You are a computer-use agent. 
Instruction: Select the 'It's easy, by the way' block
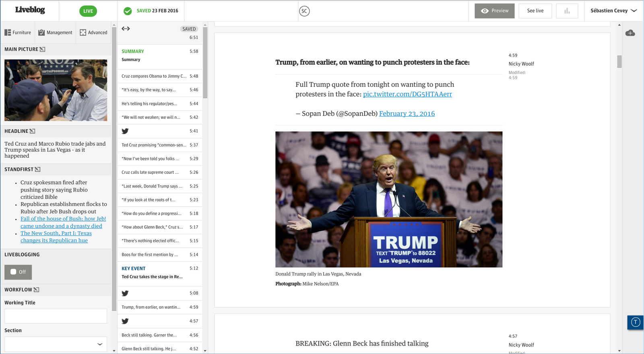click(x=160, y=90)
